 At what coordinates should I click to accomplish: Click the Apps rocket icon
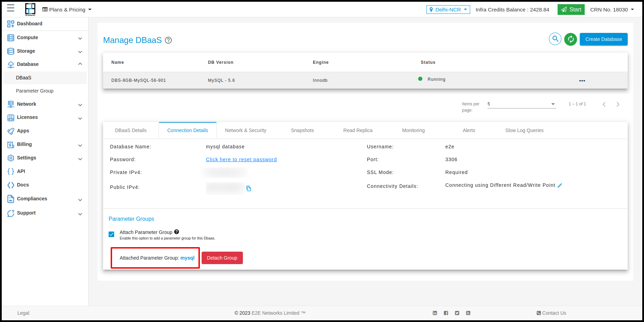click(11, 131)
